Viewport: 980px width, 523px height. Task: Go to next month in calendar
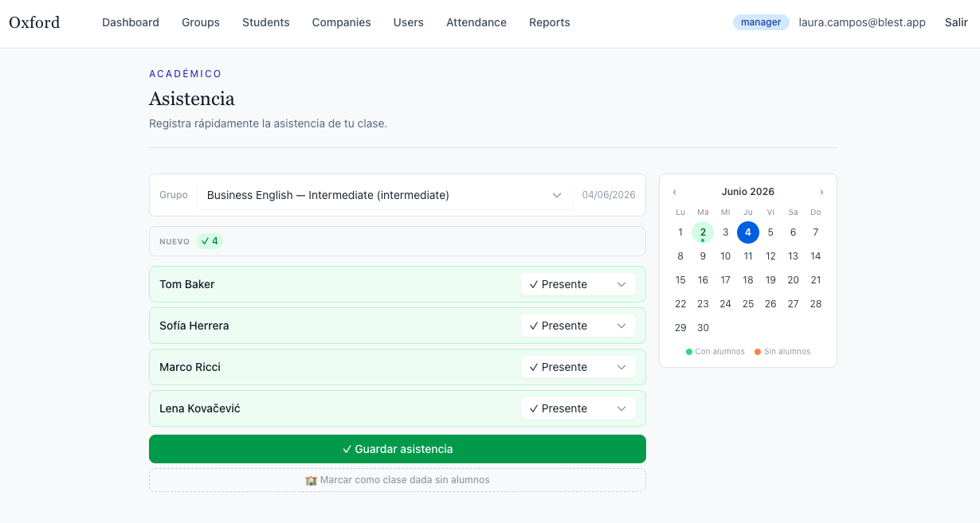point(821,192)
